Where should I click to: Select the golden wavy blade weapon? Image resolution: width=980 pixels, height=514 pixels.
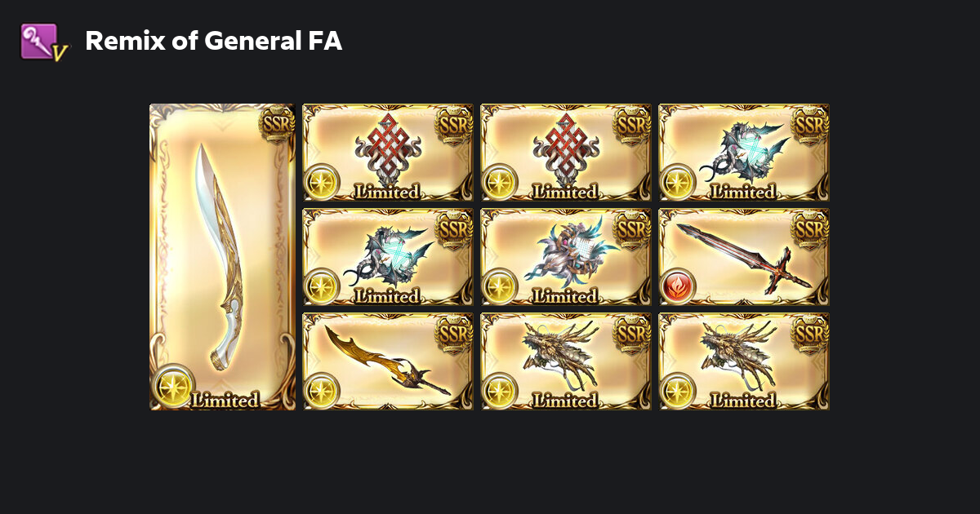tap(388, 361)
